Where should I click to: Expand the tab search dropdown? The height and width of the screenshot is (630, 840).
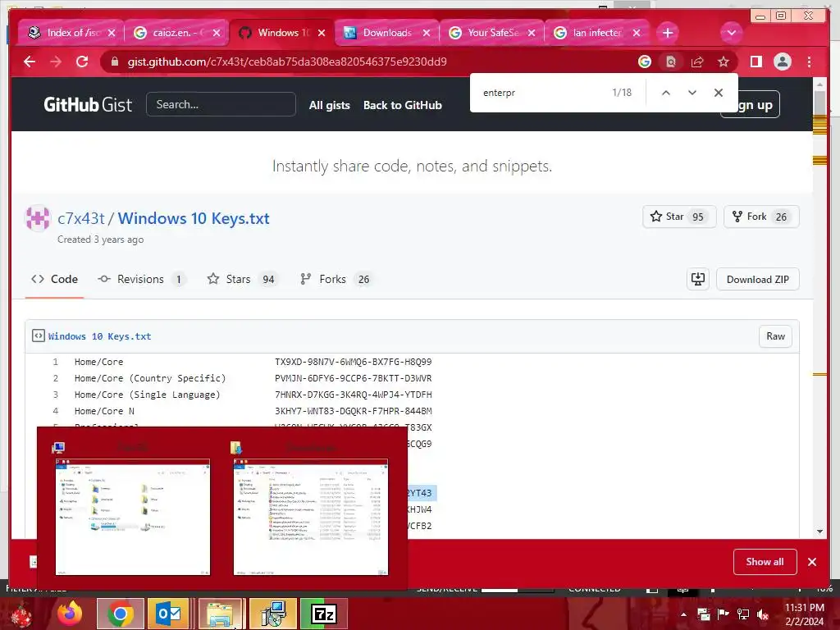731,33
